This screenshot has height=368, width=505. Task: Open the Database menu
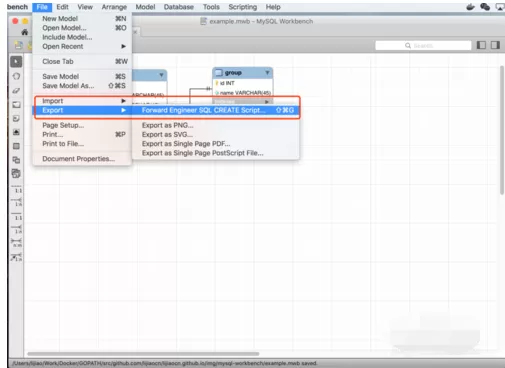point(179,7)
